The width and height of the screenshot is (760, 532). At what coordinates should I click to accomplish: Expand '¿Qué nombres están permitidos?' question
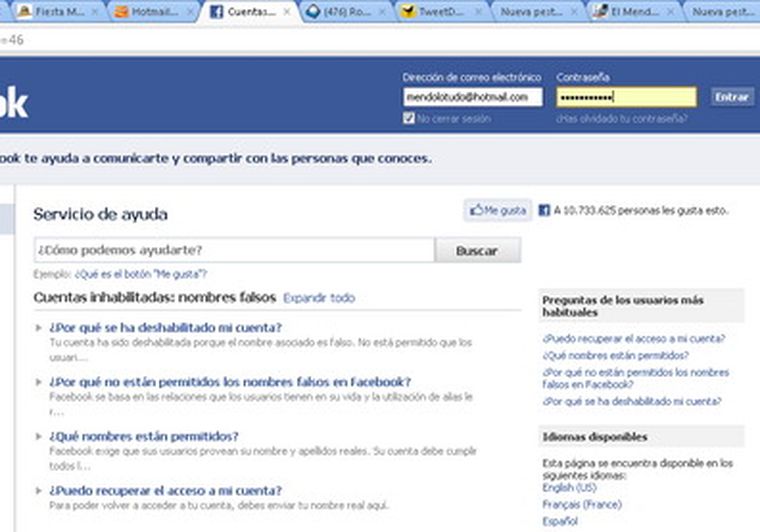(144, 436)
